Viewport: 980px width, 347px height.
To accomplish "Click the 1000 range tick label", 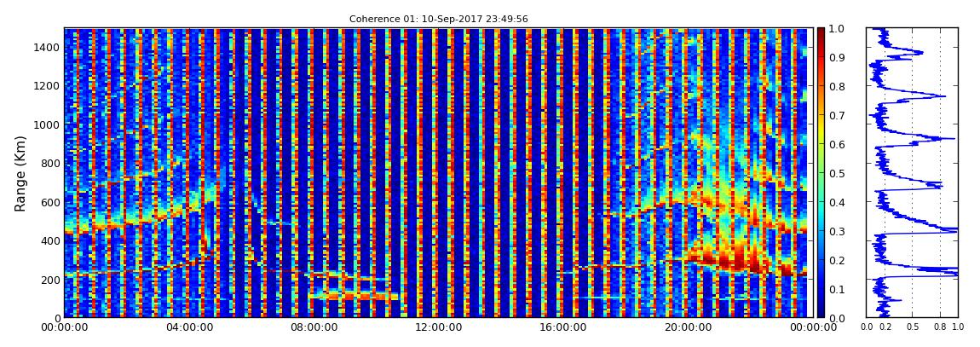I will coord(48,125).
